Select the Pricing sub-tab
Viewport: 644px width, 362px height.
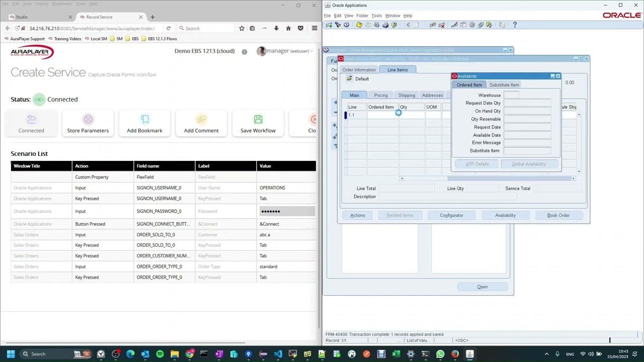pos(381,96)
